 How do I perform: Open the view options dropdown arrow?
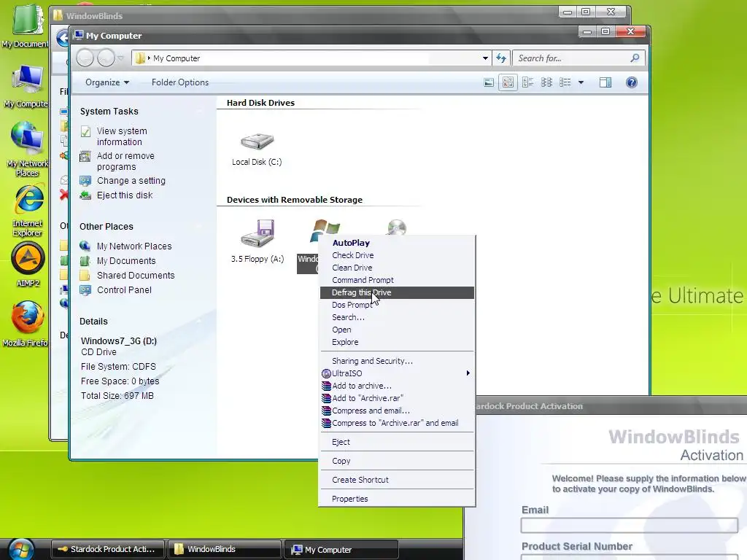click(581, 82)
